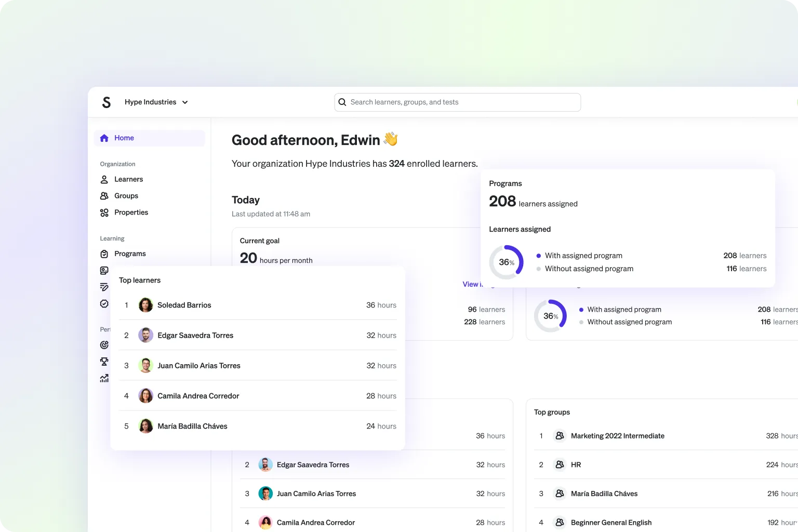The width and height of the screenshot is (798, 532).
Task: Click Edgar Saavedra Torres's avatar in the background list
Action: (265, 464)
